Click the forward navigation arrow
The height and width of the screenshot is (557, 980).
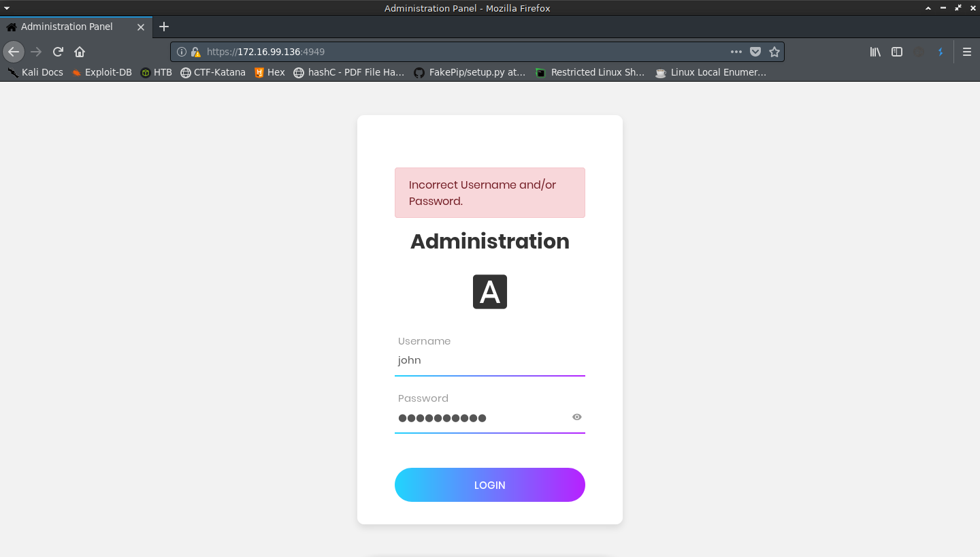[36, 52]
